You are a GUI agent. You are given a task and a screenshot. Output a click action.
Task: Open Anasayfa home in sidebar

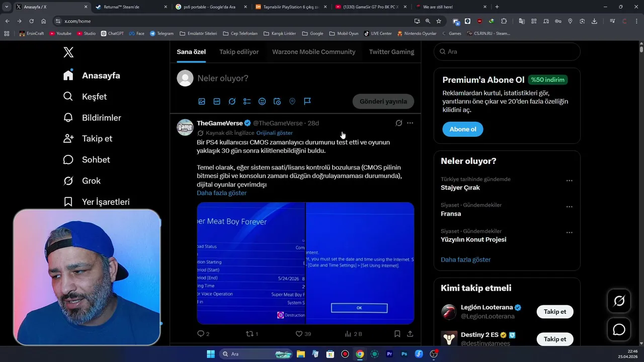point(92,75)
